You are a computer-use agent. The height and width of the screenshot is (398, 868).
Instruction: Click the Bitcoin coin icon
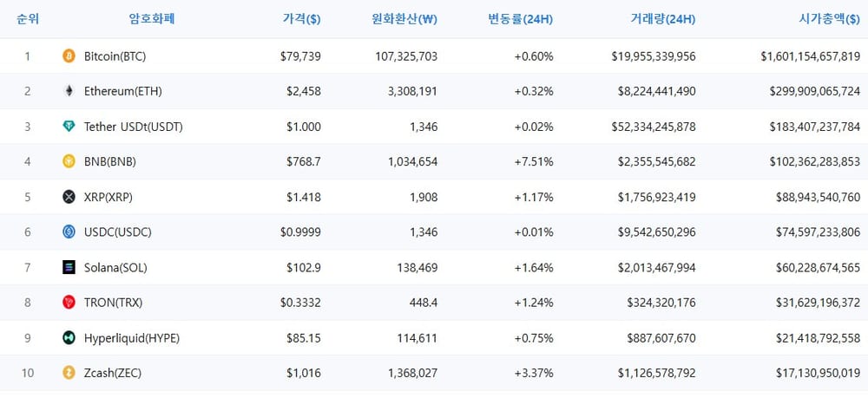[x=69, y=55]
